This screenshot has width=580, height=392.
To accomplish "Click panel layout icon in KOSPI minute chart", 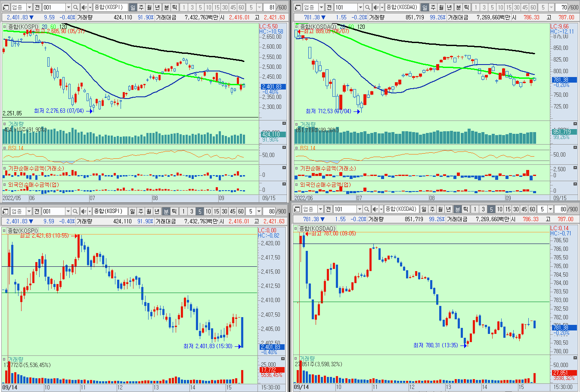I will (6, 211).
